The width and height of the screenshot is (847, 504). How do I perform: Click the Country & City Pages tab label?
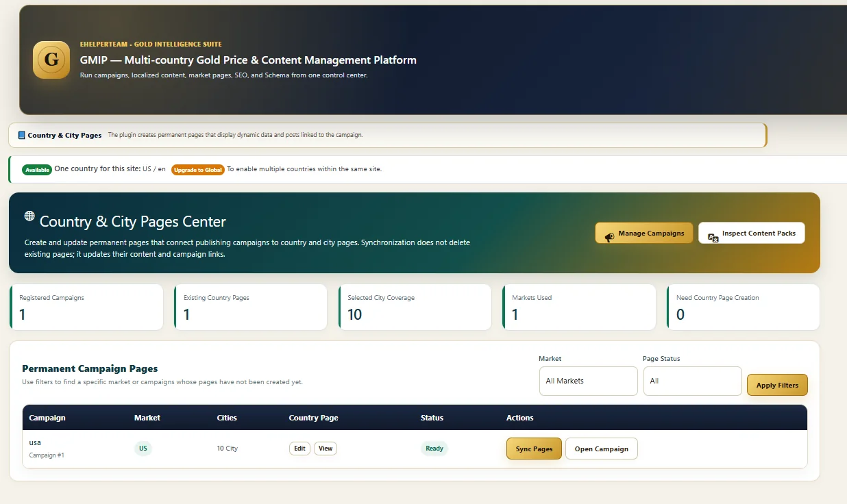64,135
